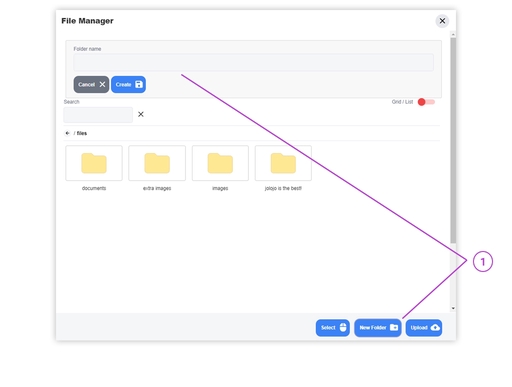This screenshot has width=512, height=387.
Task: Open the documents folder
Action: coord(94,163)
